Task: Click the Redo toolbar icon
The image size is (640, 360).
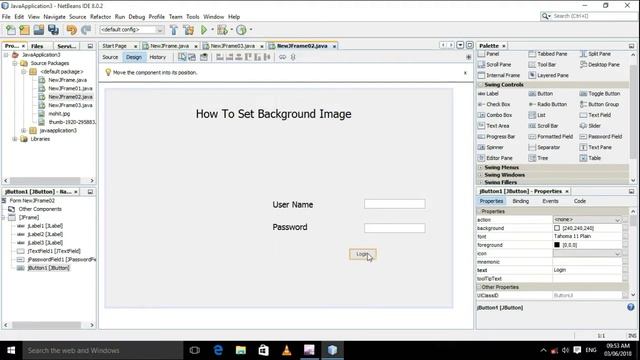Action: (86, 30)
